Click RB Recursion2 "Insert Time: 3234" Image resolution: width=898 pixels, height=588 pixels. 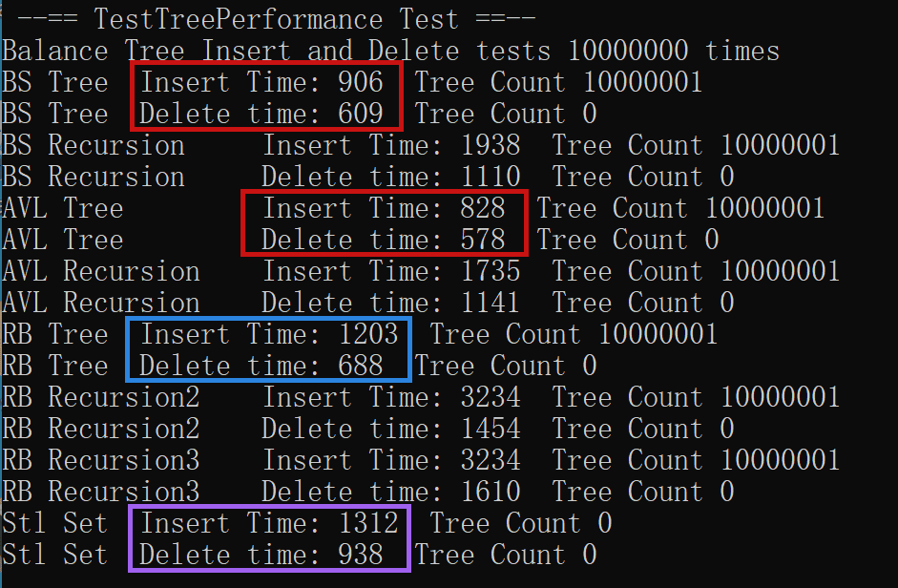391,397
